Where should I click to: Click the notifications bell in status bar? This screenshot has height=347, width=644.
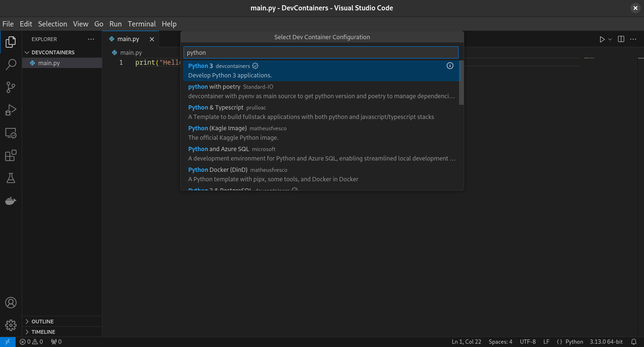[x=634, y=342]
